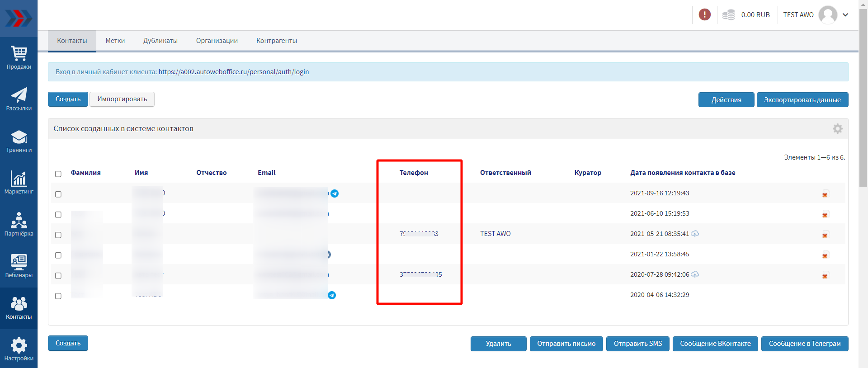Open the Продажи shopping cart section
868x368 pixels.
point(19,58)
